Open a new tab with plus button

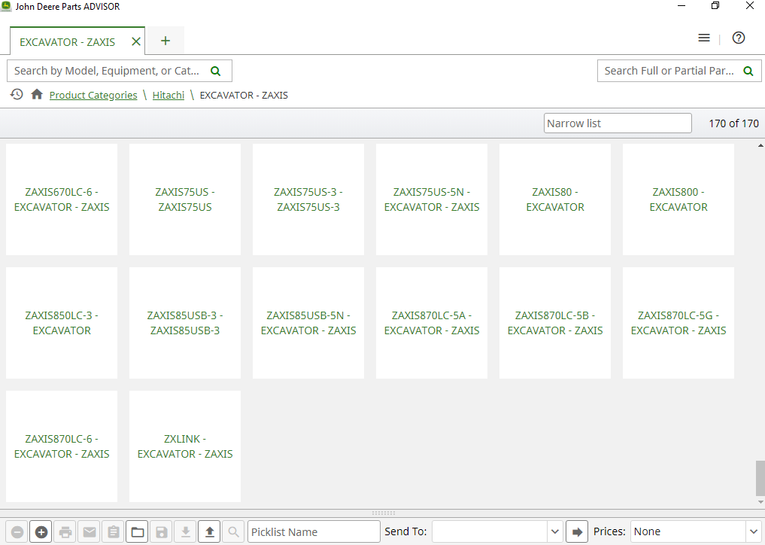coord(166,41)
